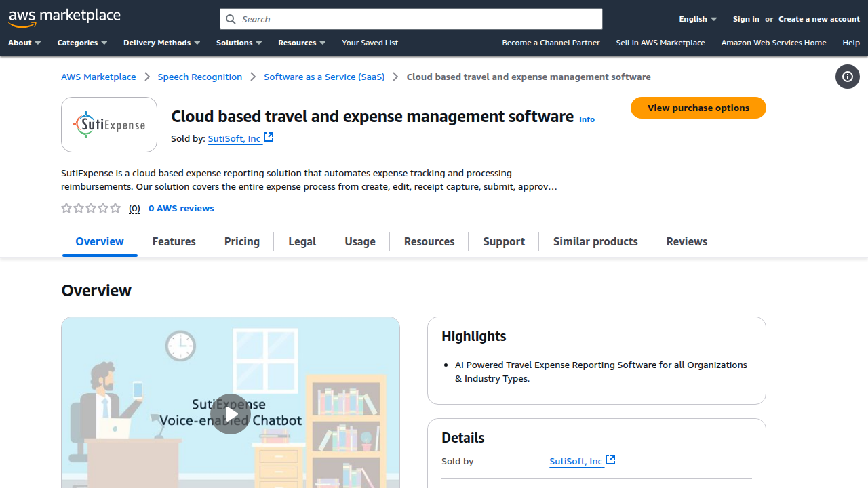Click Become a Channel Partner
This screenshot has width=868, height=488.
pyautogui.click(x=551, y=43)
